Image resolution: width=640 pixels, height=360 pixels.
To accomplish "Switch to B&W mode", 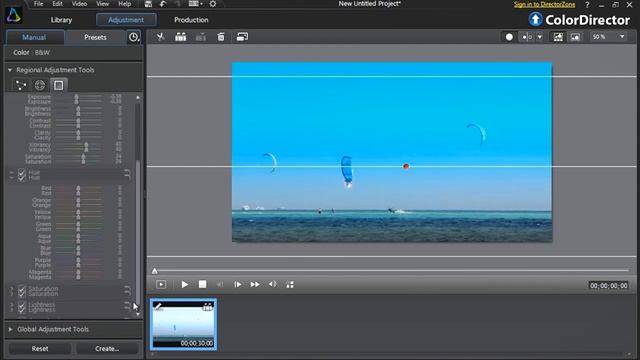I will click(42, 53).
